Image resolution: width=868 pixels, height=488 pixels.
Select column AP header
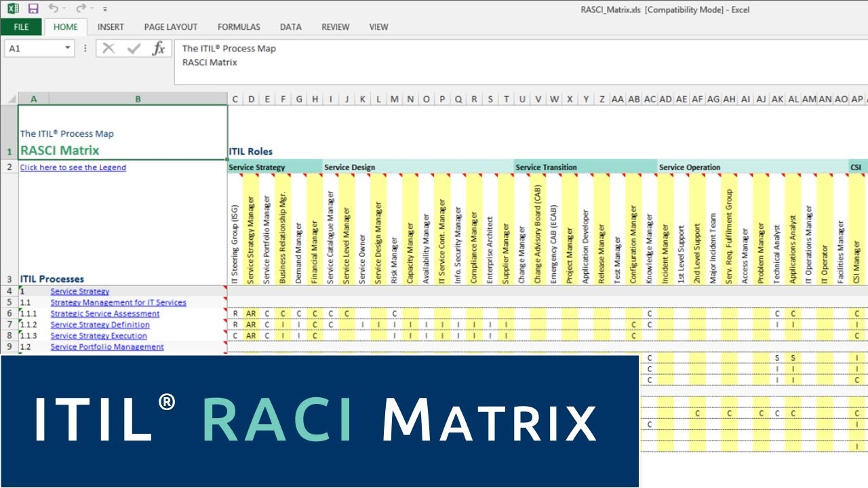click(857, 99)
